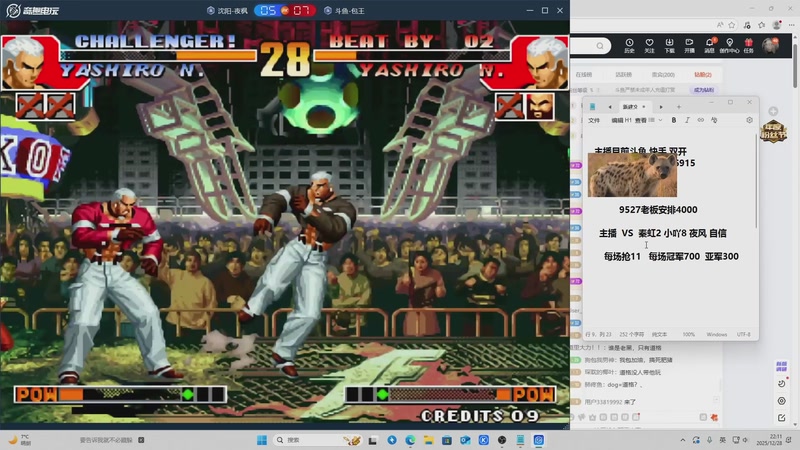The width and height of the screenshot is (800, 450).
Task: Toggle bold in the notepad toolbar
Action: pos(674,120)
